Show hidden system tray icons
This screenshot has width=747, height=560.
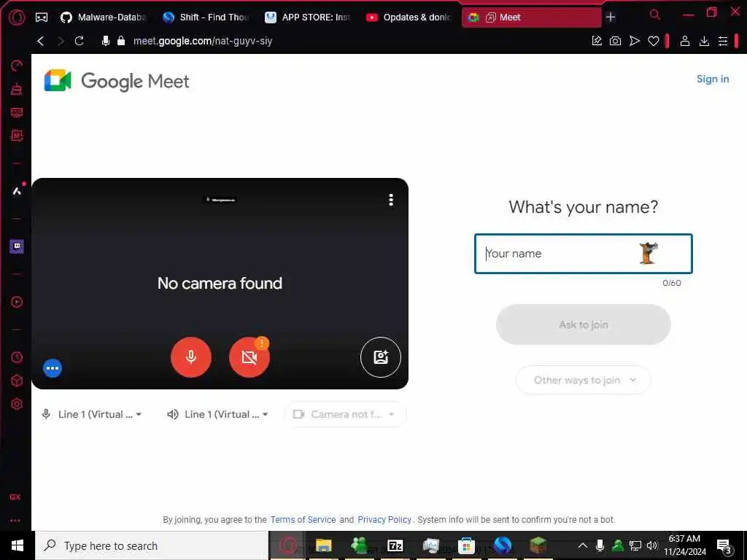tap(583, 545)
